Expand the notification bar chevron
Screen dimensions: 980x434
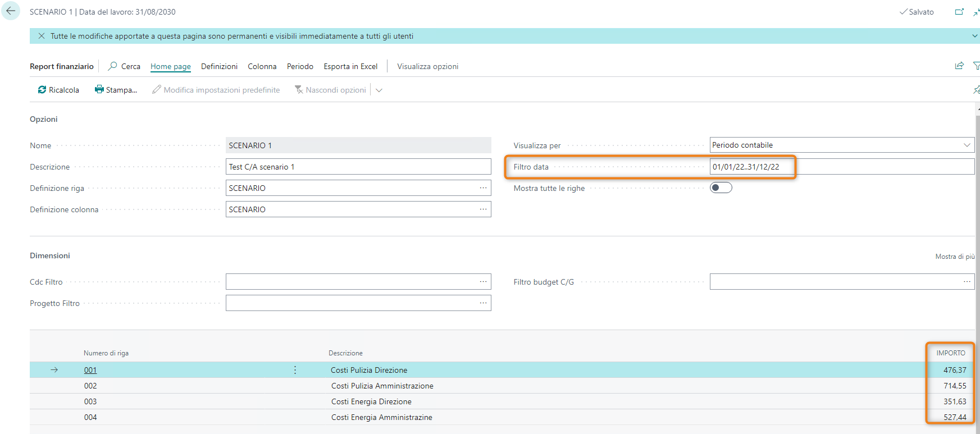click(974, 36)
